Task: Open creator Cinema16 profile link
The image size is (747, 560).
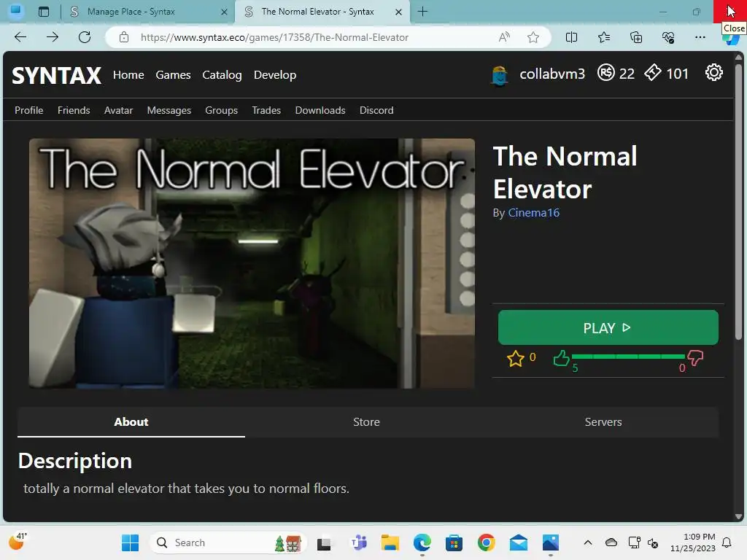Action: pos(533,212)
